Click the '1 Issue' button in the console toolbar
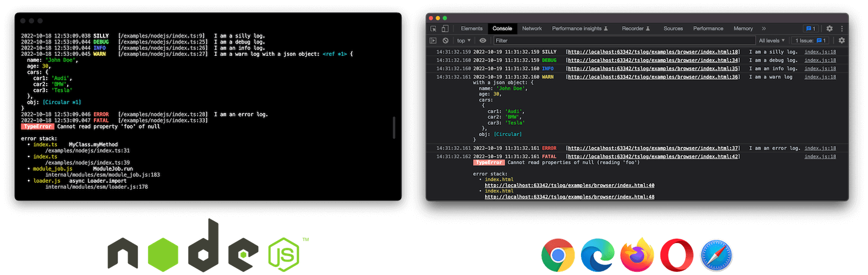Screen dimensions: 868x275 coord(810,41)
